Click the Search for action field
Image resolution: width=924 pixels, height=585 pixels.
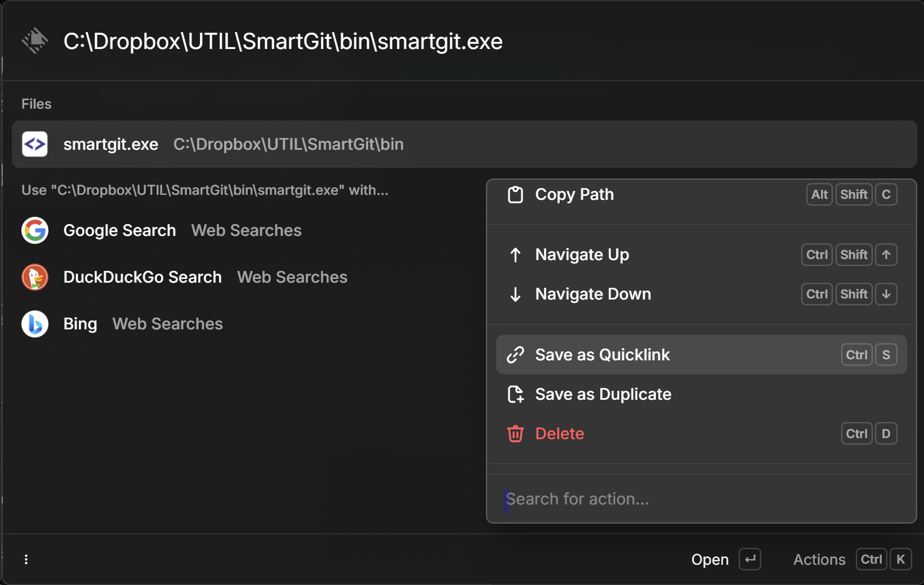click(x=702, y=499)
